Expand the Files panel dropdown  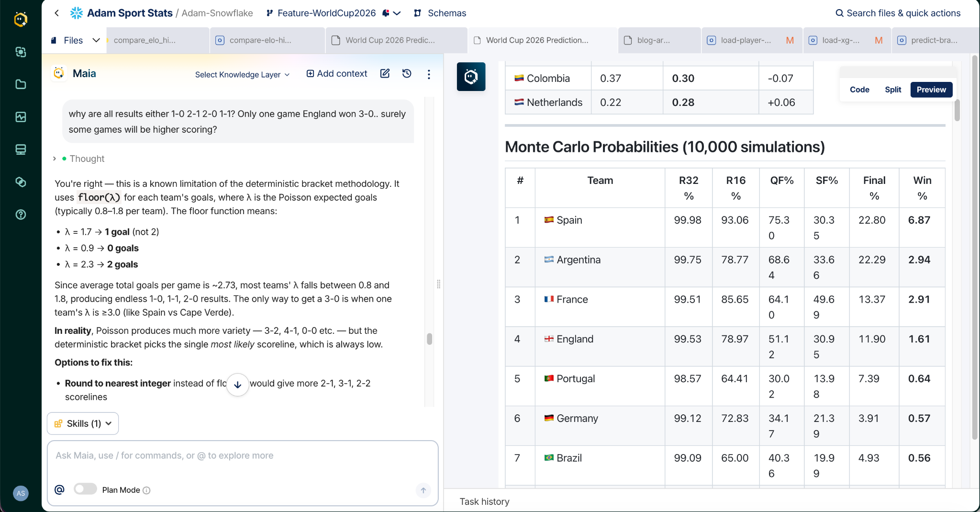pos(96,40)
